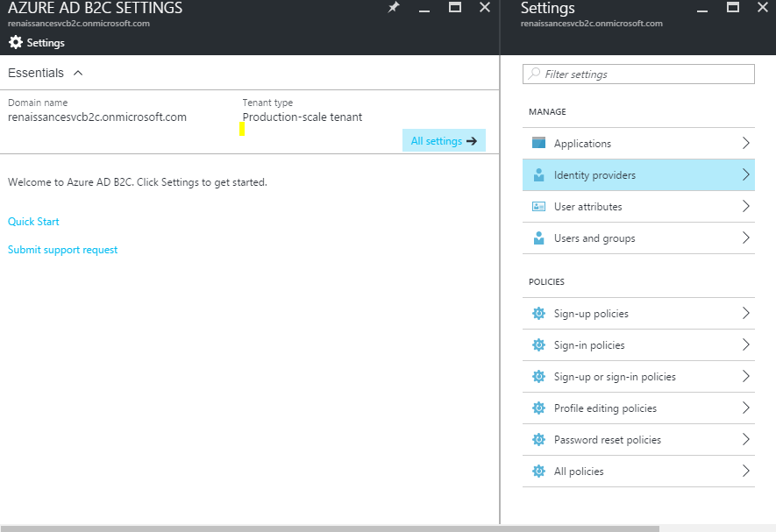Pin the Azure AD B2C Settings blade
Viewport: 776px width, 532px height.
(x=394, y=8)
